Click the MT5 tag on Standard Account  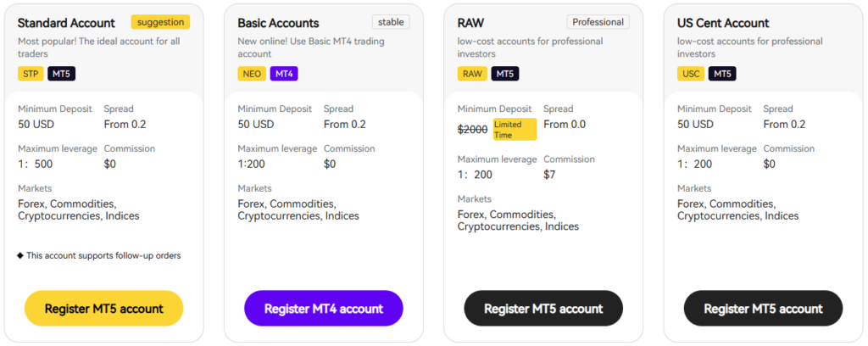point(61,74)
